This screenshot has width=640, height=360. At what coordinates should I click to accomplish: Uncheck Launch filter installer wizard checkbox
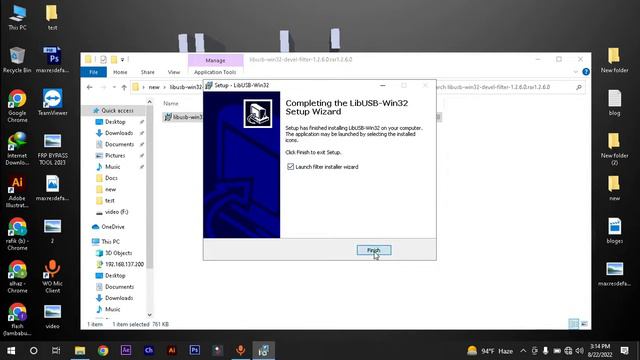pyautogui.click(x=291, y=167)
